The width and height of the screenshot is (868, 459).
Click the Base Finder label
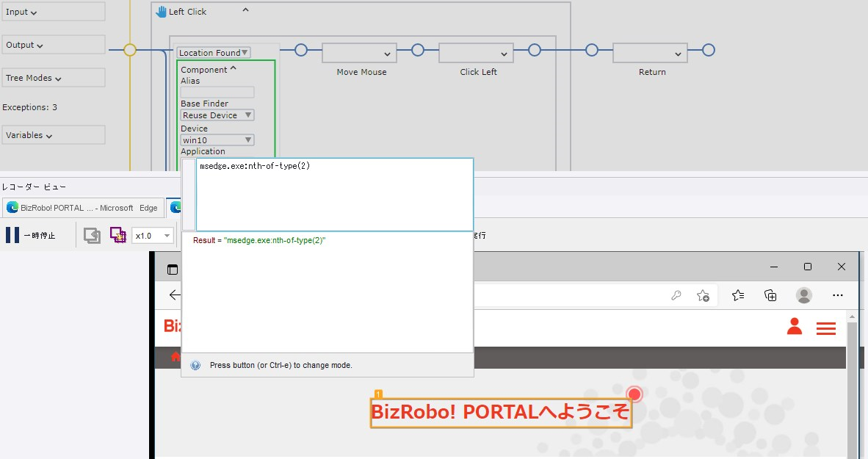pyautogui.click(x=204, y=104)
